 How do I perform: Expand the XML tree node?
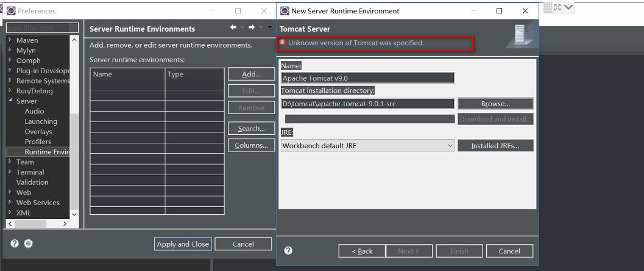[x=10, y=212]
